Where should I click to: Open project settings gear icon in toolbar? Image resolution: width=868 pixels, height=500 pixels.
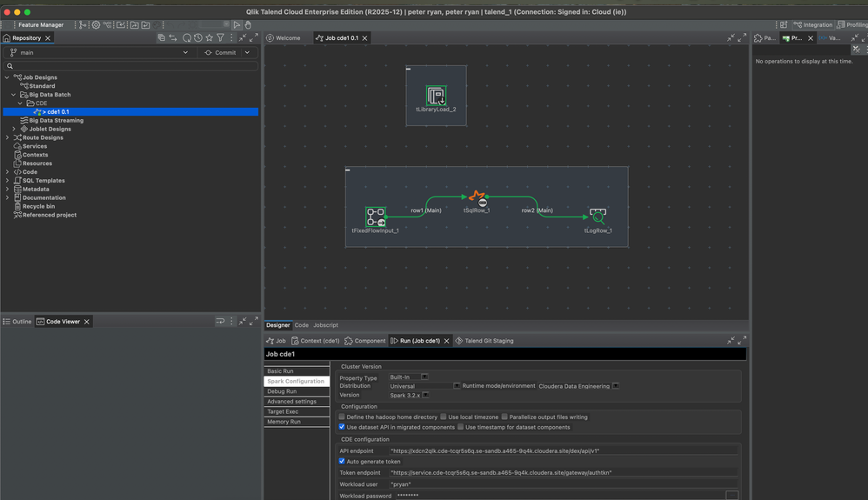[96, 25]
